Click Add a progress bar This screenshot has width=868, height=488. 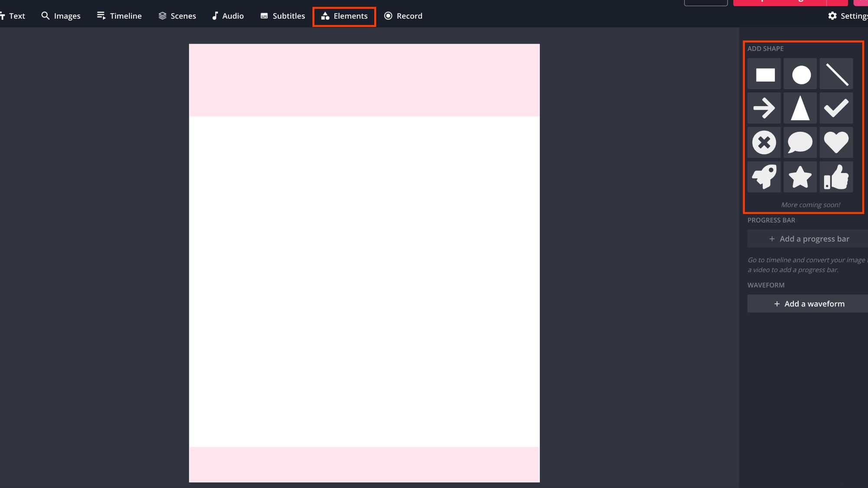point(809,239)
